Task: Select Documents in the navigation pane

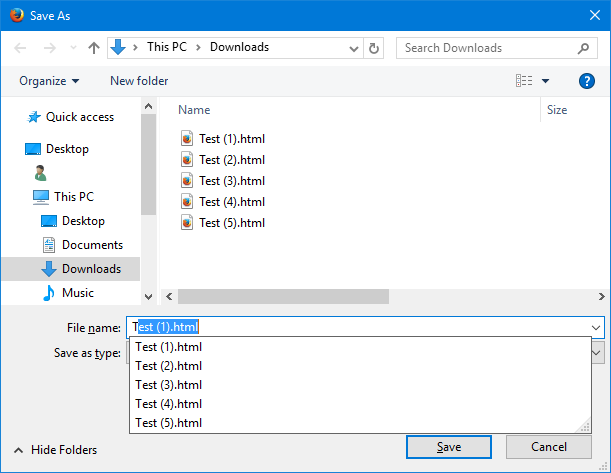Action: point(82,245)
